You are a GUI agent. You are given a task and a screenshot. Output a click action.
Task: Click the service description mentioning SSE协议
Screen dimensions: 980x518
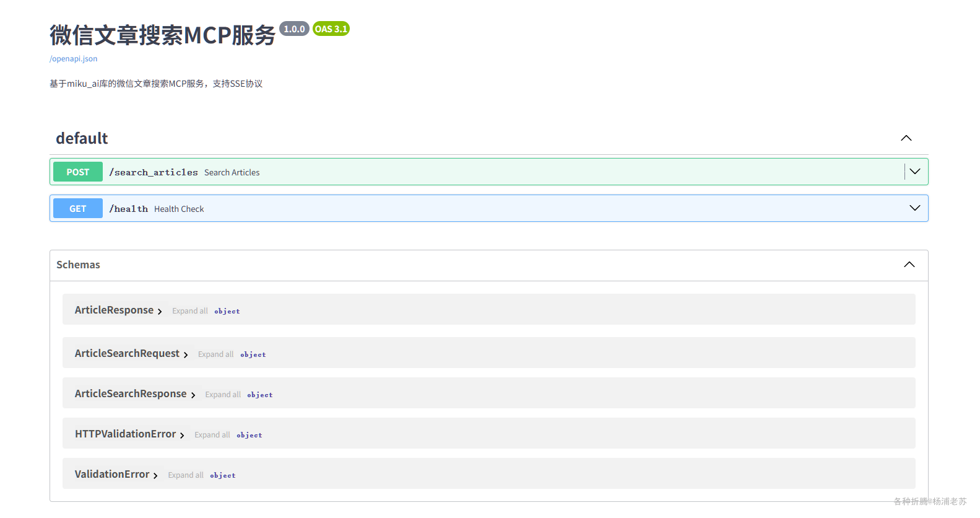click(x=156, y=84)
